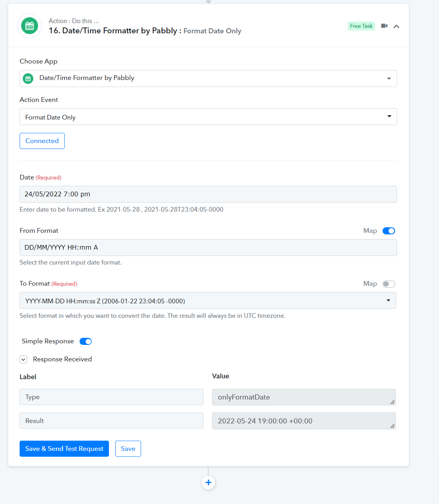Click the Type label field

click(111, 397)
